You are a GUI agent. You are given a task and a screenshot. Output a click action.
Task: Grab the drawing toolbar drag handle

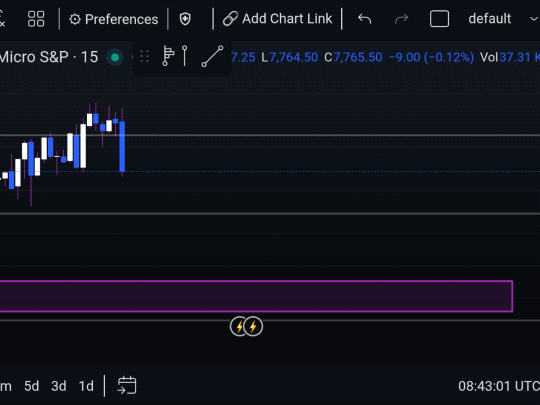coord(145,56)
